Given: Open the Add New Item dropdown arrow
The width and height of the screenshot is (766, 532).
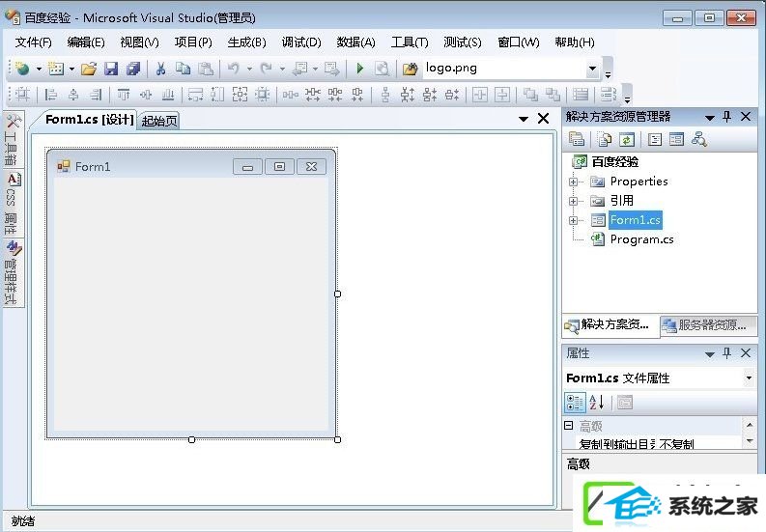Looking at the screenshot, I should (71, 69).
